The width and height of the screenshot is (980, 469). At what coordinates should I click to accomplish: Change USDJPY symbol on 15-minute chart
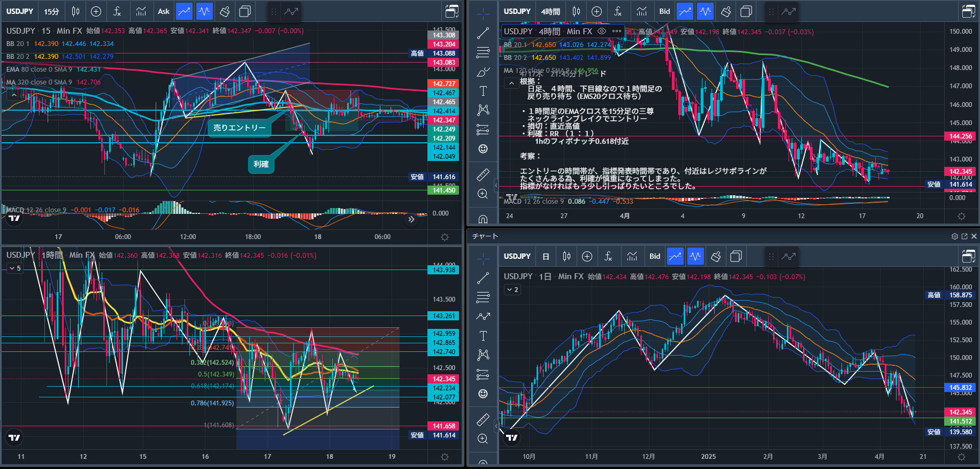pyautogui.click(x=20, y=11)
